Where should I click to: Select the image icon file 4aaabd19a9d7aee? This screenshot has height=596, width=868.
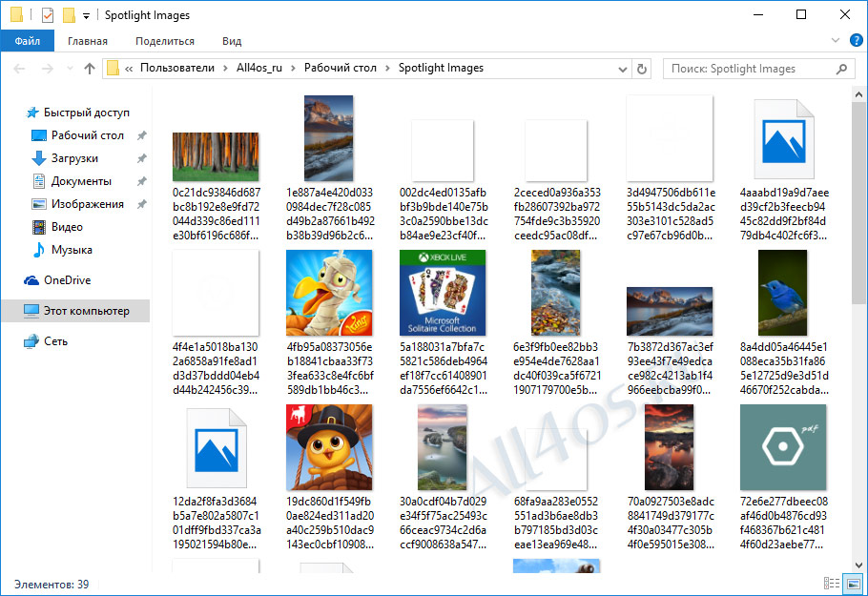[783, 168]
